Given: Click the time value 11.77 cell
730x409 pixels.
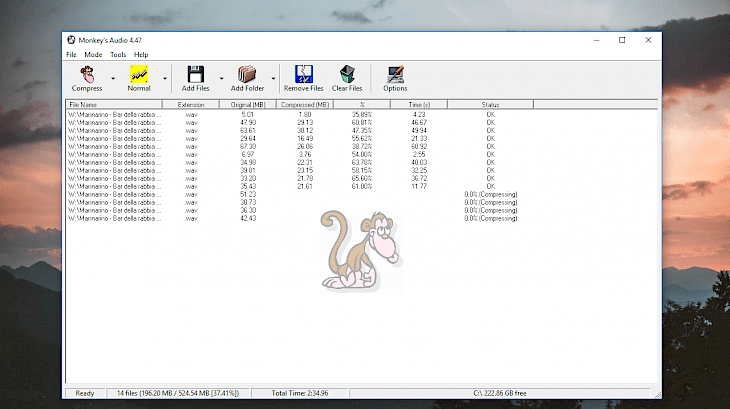Looking at the screenshot, I should pyautogui.click(x=419, y=186).
